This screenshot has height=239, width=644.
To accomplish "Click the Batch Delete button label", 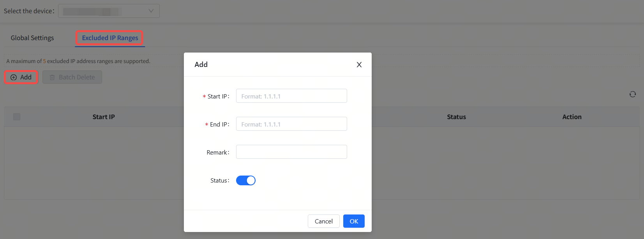I will [77, 77].
